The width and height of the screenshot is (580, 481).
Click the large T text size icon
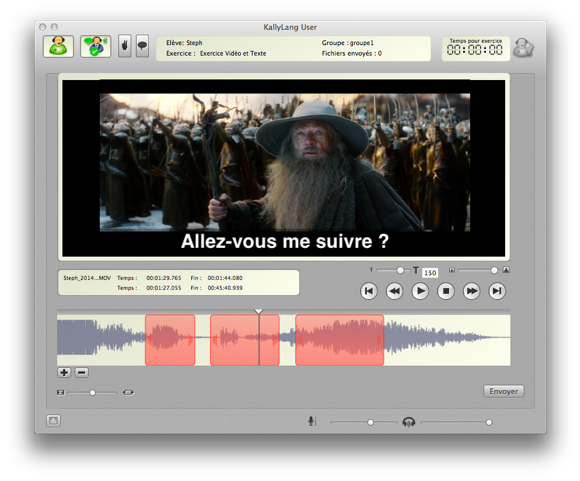416,270
